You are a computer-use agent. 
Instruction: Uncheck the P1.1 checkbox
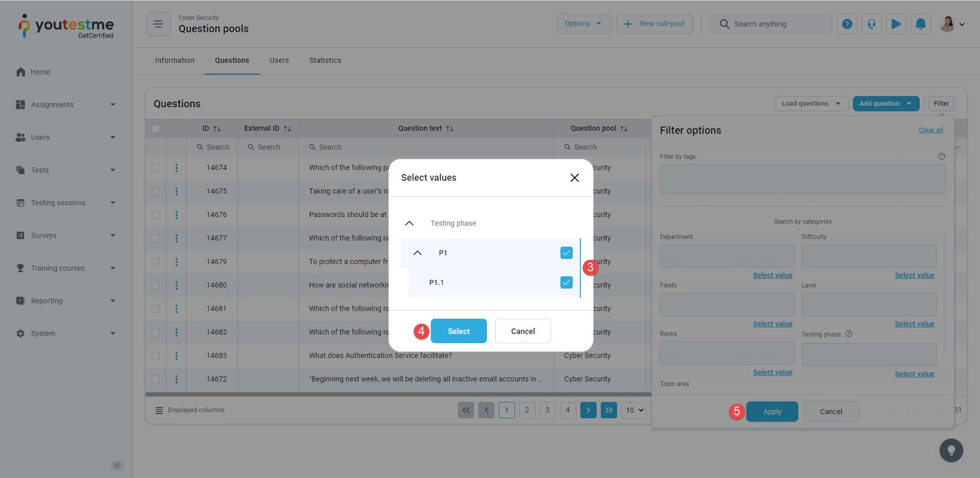point(567,283)
